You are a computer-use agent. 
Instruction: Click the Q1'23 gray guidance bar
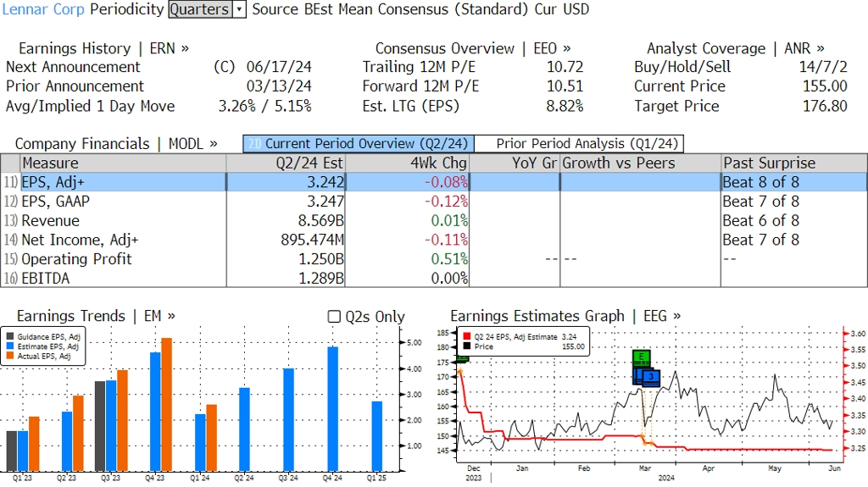click(x=12, y=451)
